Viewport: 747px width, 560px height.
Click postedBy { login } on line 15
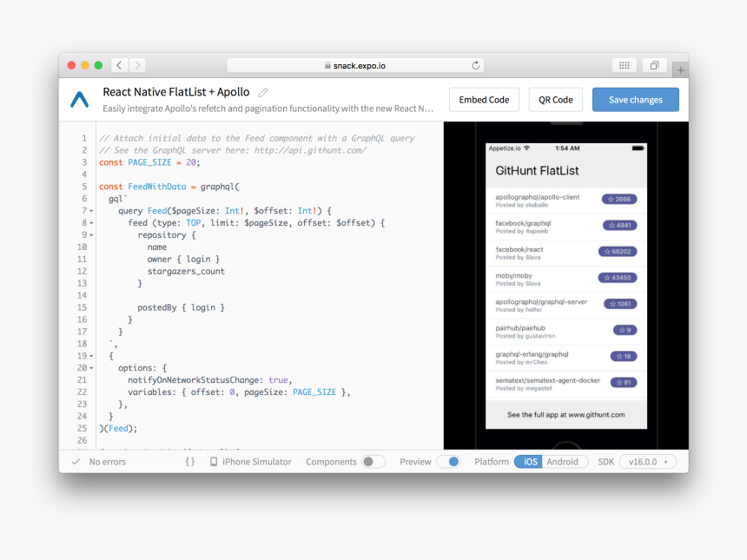click(181, 307)
